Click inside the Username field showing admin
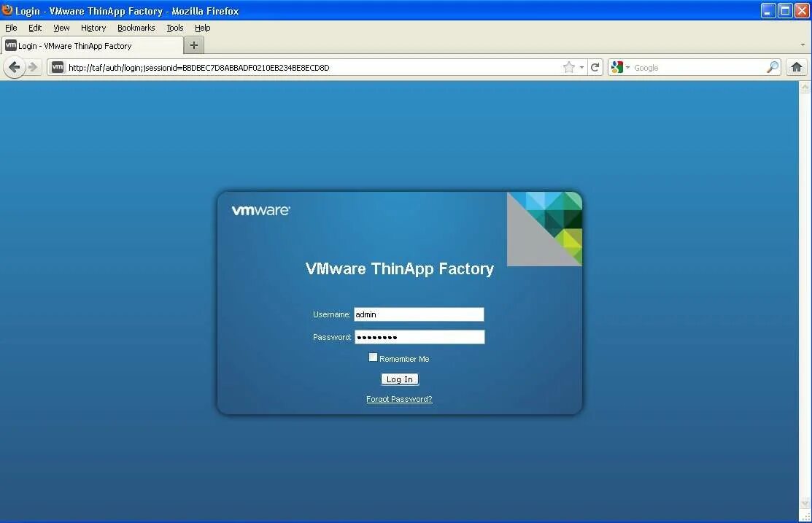This screenshot has height=523, width=812. tap(418, 314)
